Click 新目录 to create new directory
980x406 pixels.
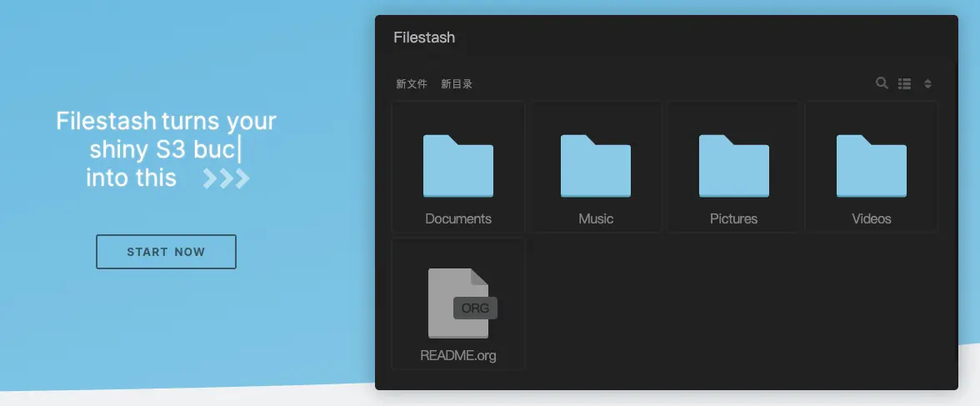[x=457, y=84]
